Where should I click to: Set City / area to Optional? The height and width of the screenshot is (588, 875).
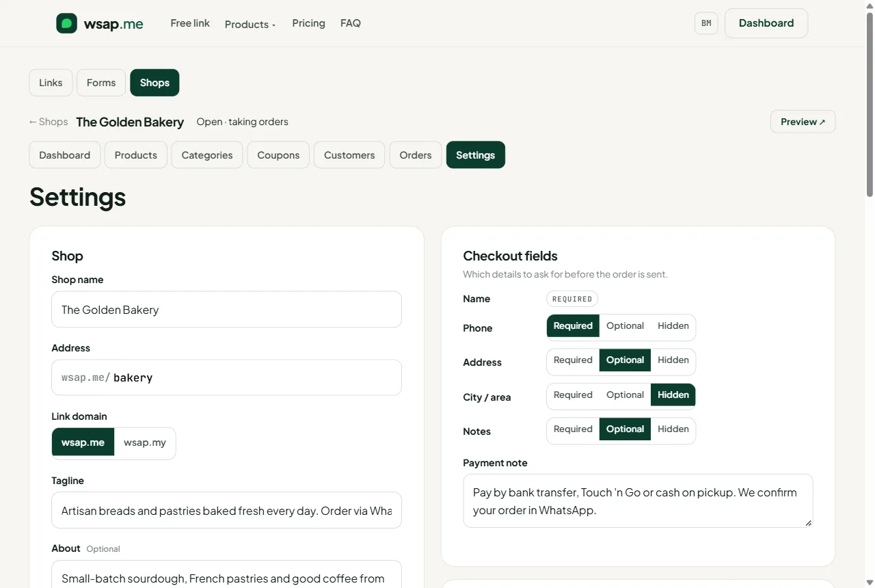[625, 395]
